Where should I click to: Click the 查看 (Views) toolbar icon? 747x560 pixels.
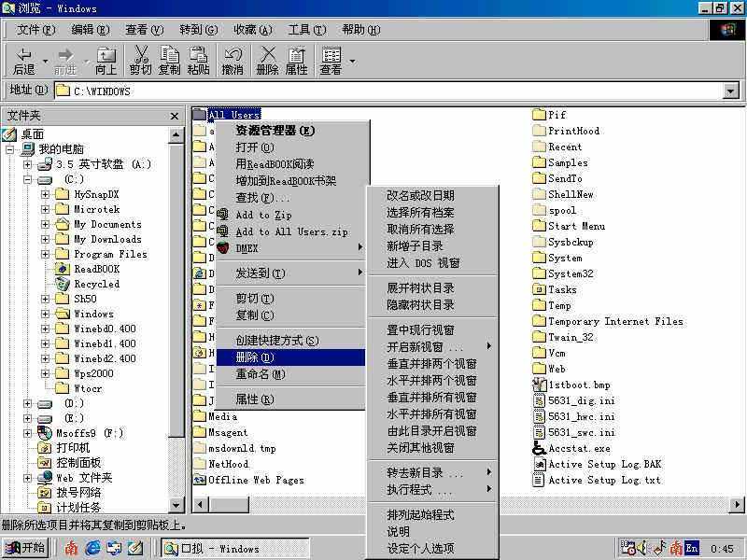coord(329,59)
